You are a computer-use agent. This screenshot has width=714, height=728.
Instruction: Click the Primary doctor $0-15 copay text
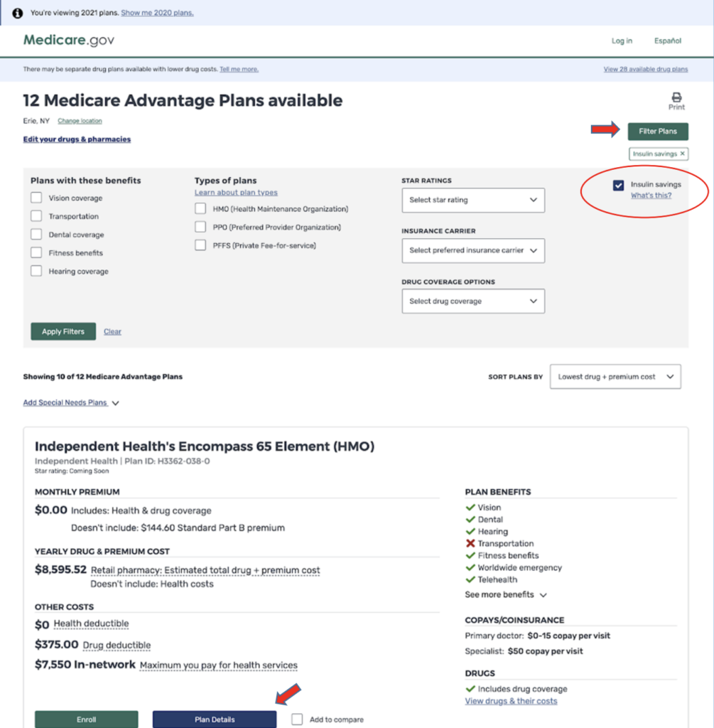(537, 636)
